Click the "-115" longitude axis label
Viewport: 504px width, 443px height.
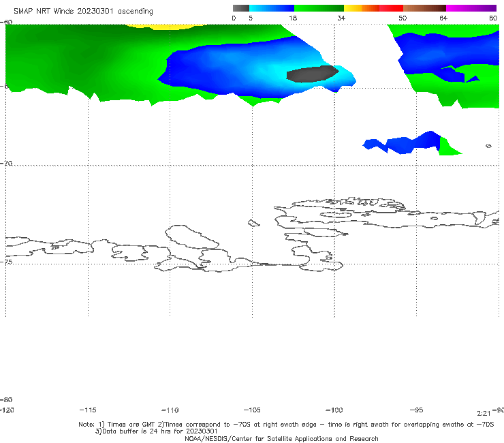coord(88,410)
